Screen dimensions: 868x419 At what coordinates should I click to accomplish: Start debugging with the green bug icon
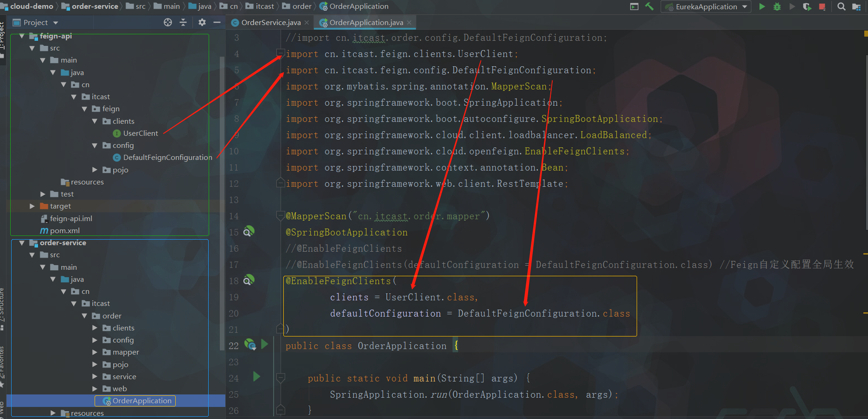point(777,6)
